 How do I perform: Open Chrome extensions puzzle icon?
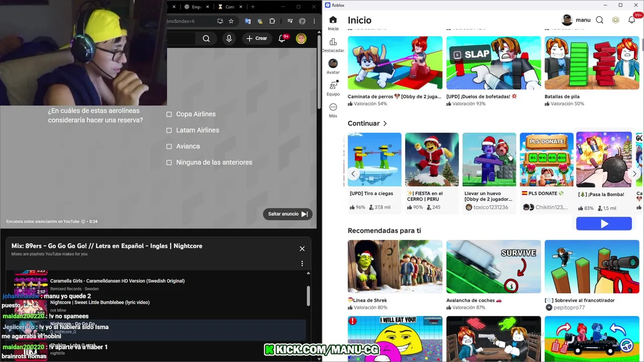pos(272,21)
